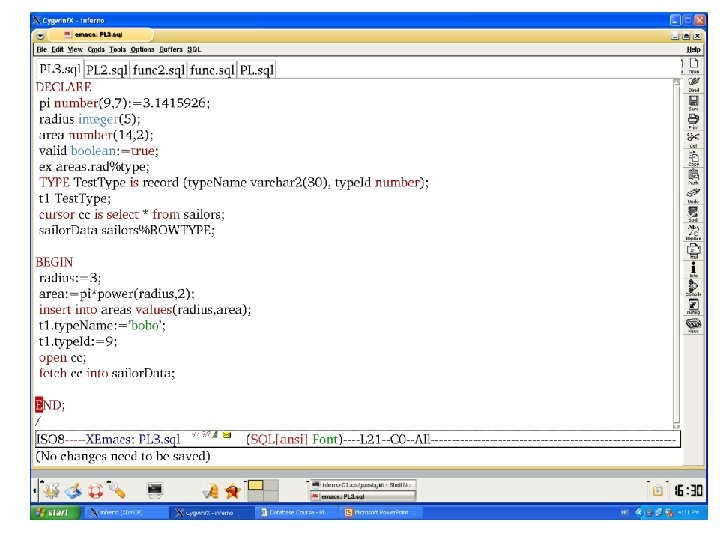Open the Info toolbar icon

pos(693,269)
